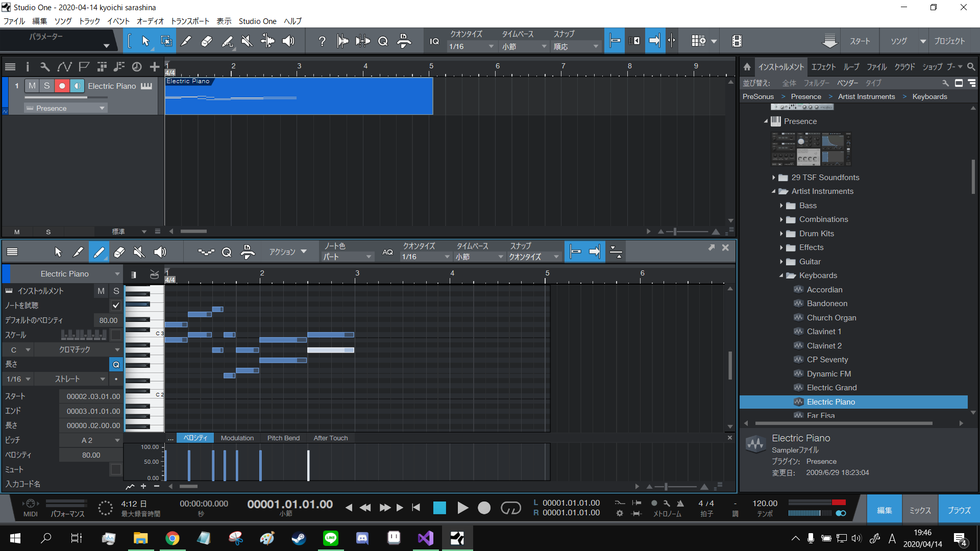
Task: Toggle the note mute checkbox
Action: [116, 469]
